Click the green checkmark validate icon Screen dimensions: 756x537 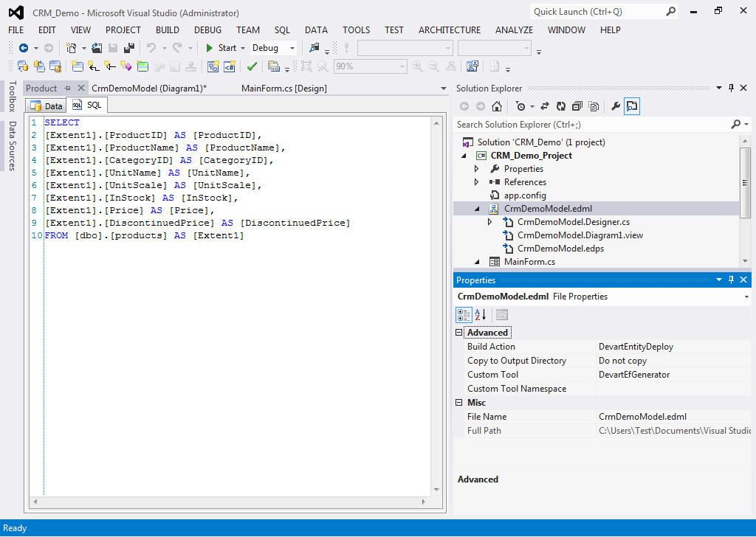pos(252,66)
